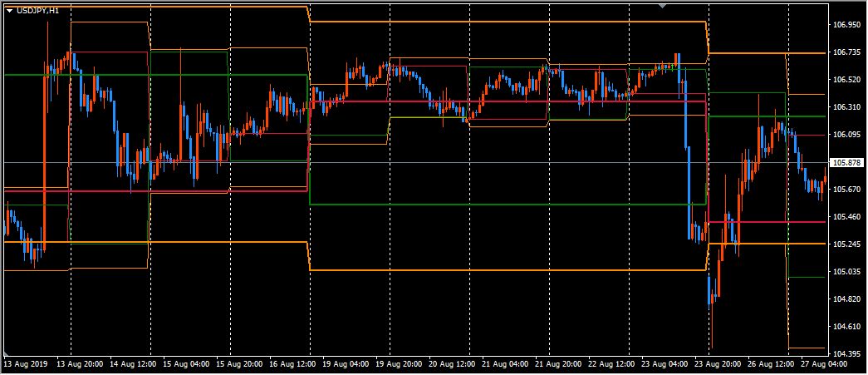Click the 26 Aug 12:00 time label
The width and height of the screenshot is (868, 375).
[770, 364]
